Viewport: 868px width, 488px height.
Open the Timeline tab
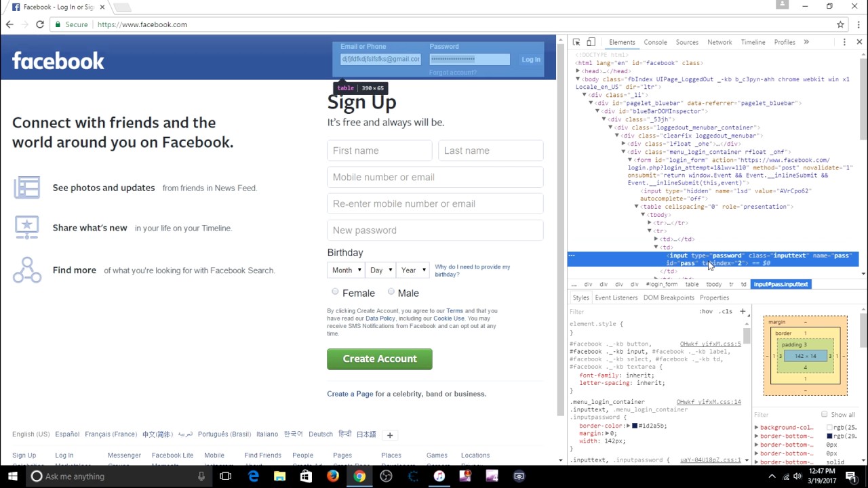(x=753, y=42)
